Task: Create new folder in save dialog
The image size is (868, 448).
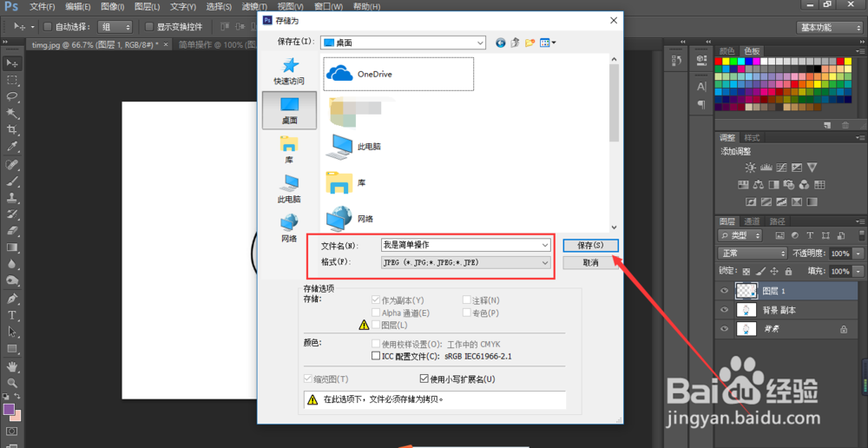Action: [529, 43]
